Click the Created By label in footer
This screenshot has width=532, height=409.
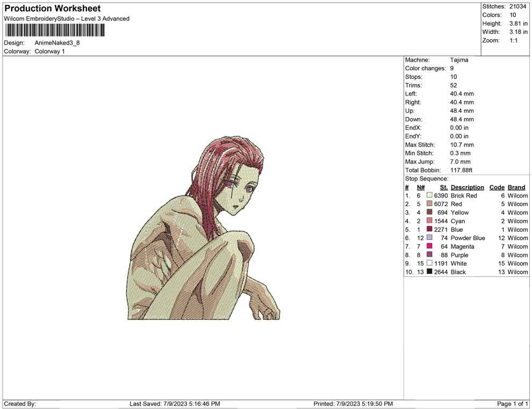pos(20,404)
